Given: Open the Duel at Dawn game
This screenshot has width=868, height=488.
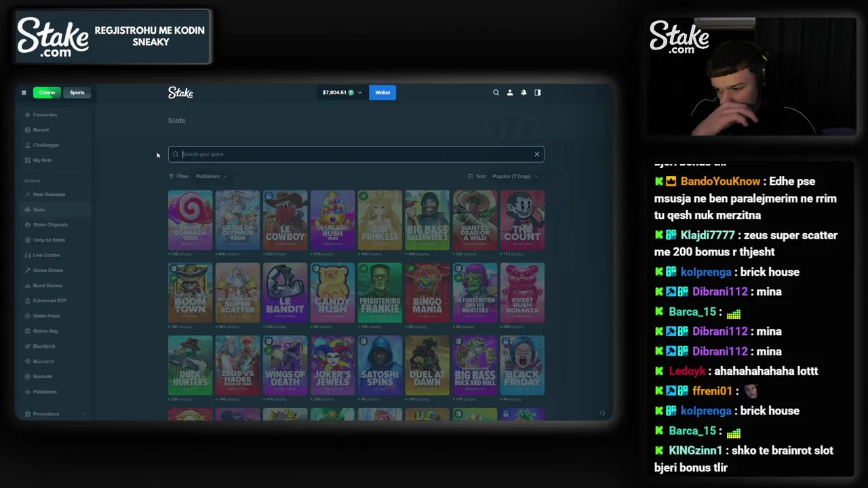Looking at the screenshot, I should (427, 365).
